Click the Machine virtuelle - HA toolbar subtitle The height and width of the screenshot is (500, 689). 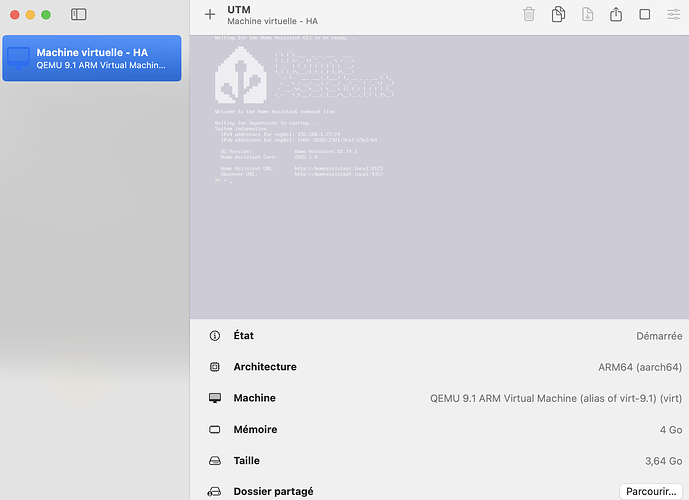point(272,21)
